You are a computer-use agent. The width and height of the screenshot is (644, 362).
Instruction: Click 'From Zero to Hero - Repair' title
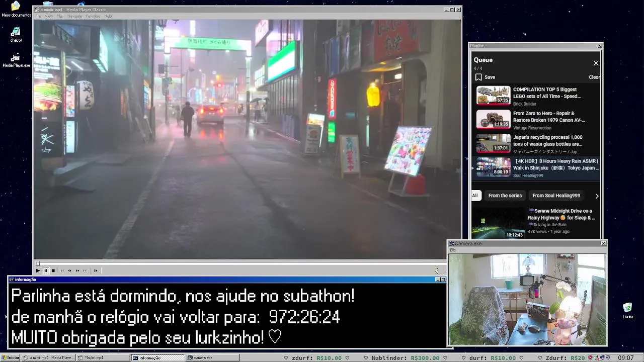point(549,117)
